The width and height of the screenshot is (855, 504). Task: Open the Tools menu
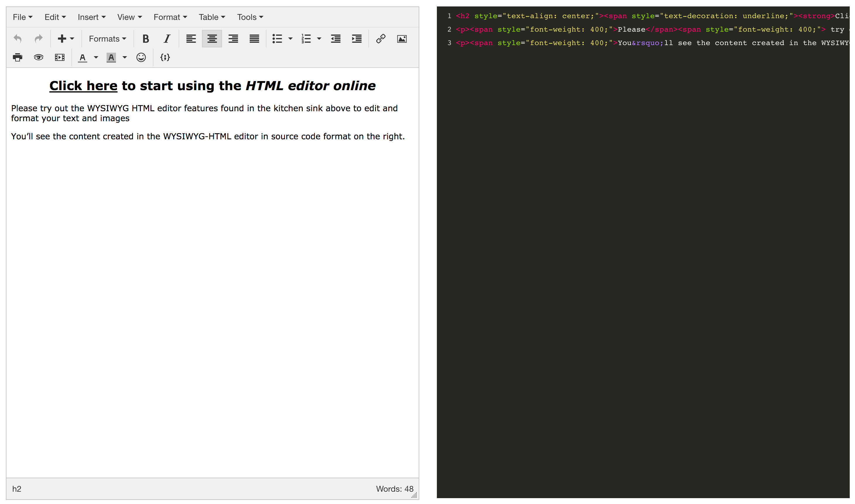click(250, 17)
